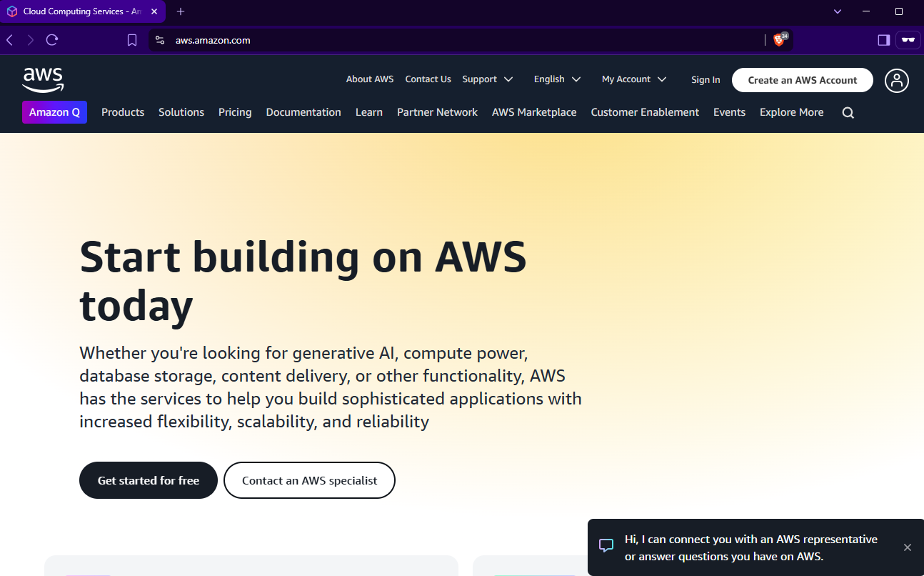Open the Contact Us link

pyautogui.click(x=428, y=79)
